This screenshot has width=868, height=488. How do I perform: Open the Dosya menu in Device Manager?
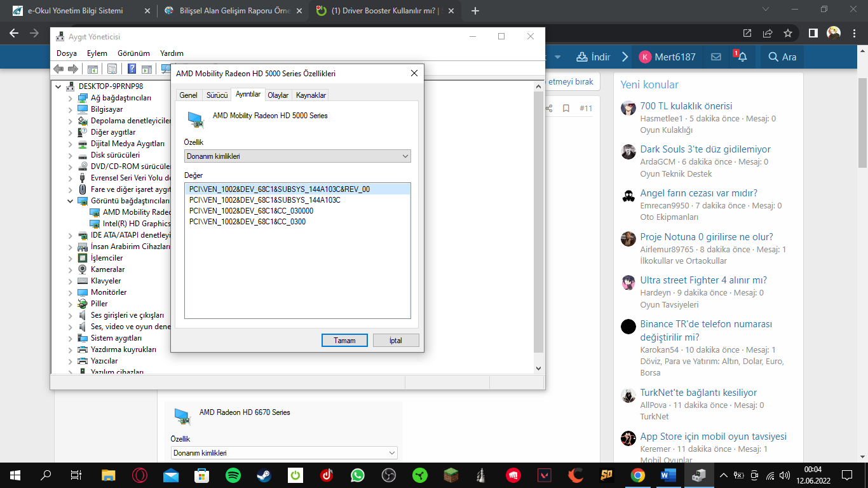pos(67,53)
